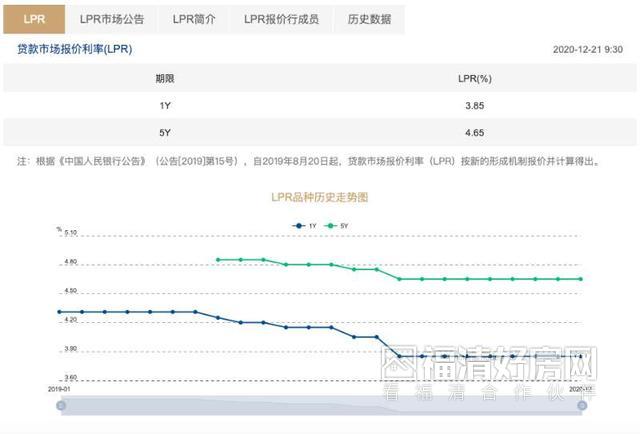This screenshot has height=434, width=640.
Task: Click the 期限 column header
Action: [165, 78]
